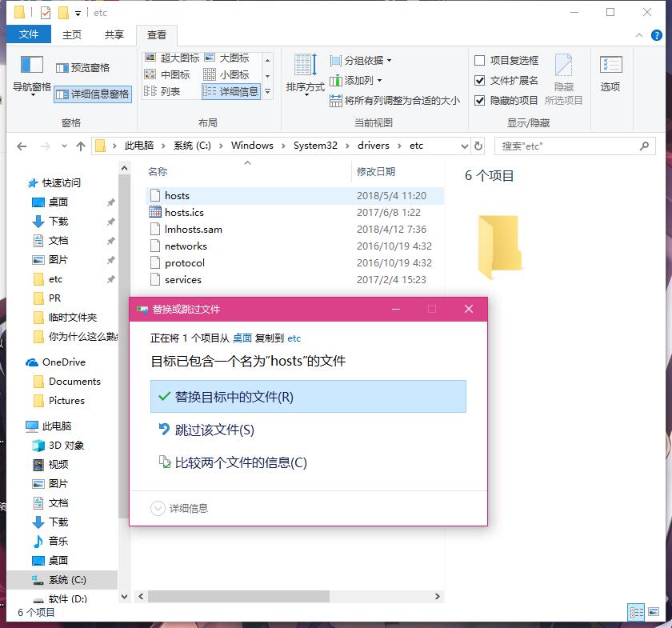
Task: Choose Small icons (小图标) layout
Action: tap(226, 74)
